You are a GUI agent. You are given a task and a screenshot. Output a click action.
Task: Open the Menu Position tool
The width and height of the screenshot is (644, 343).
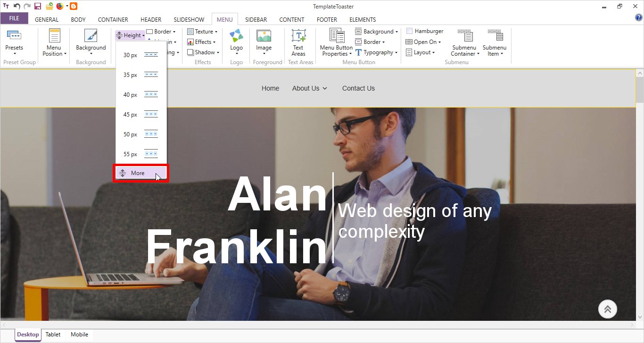[x=55, y=36]
